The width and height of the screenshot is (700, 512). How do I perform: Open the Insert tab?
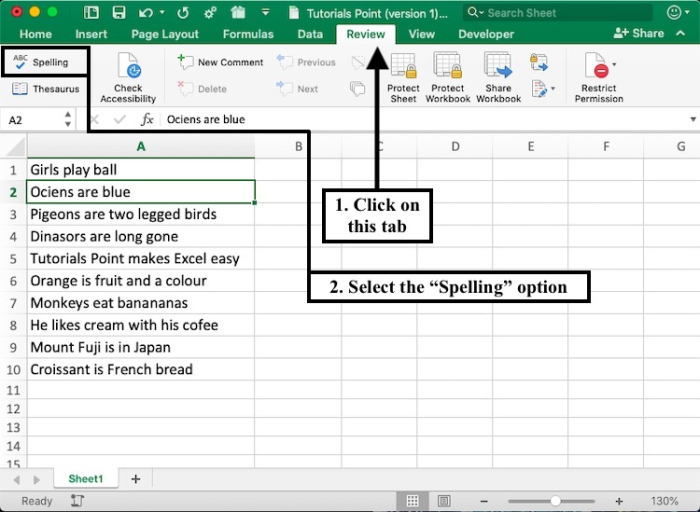[91, 34]
